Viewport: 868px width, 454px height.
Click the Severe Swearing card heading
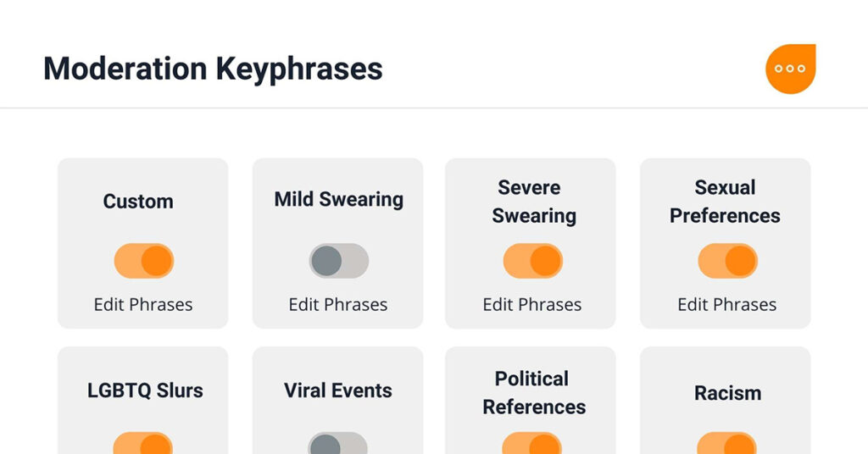tap(533, 202)
